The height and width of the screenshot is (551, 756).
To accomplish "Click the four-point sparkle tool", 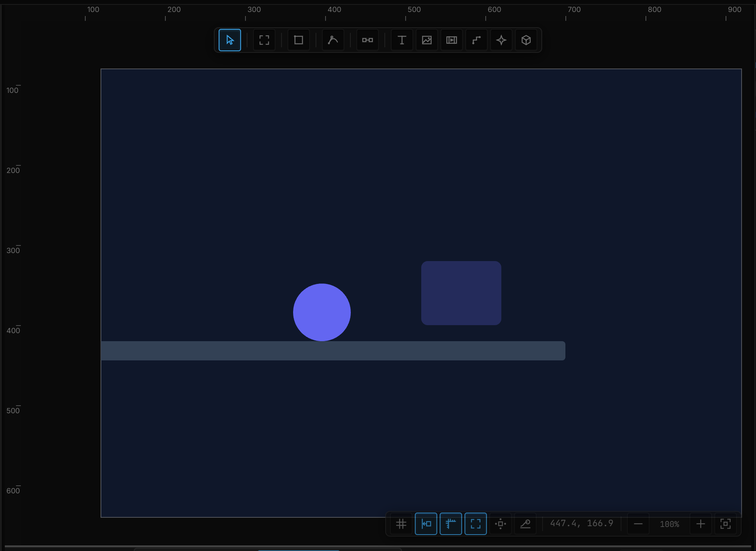I will click(501, 40).
